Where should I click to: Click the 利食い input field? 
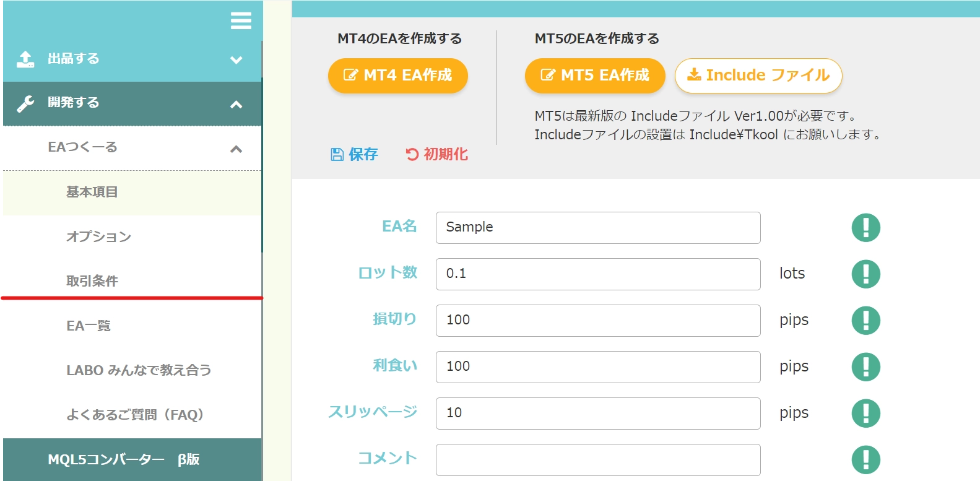pos(598,367)
